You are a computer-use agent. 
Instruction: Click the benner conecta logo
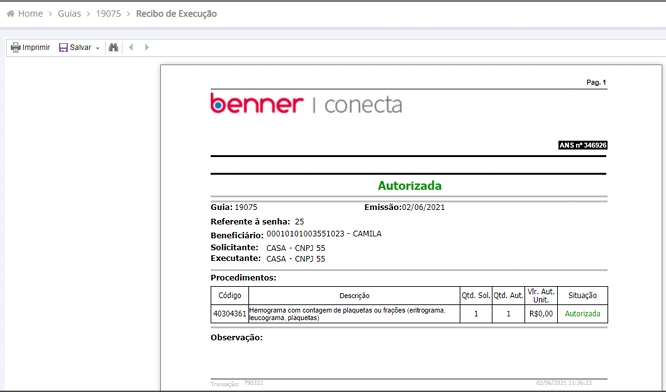306,104
